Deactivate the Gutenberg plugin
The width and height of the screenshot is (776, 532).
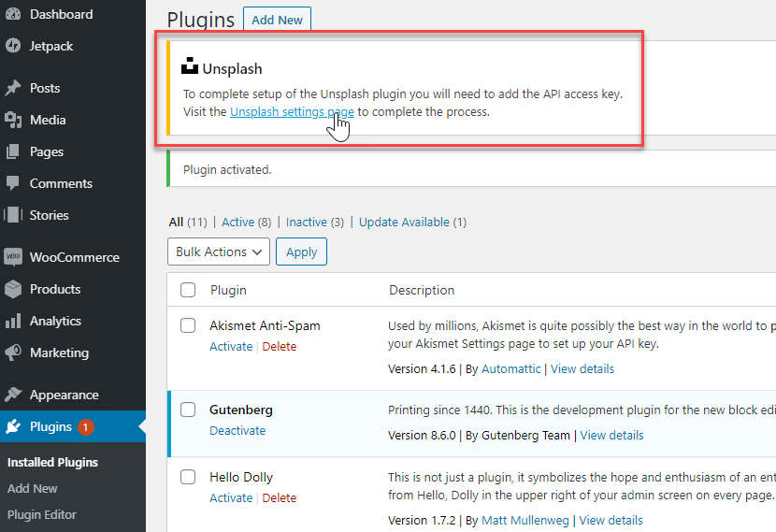(x=237, y=430)
